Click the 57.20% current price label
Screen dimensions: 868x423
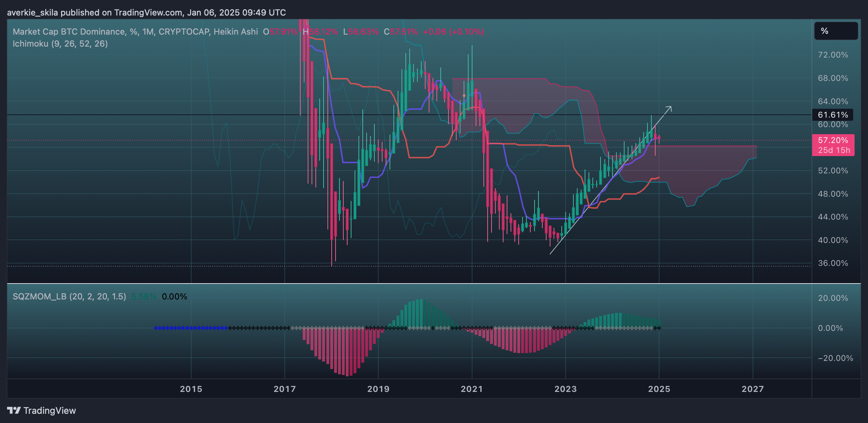click(x=833, y=141)
